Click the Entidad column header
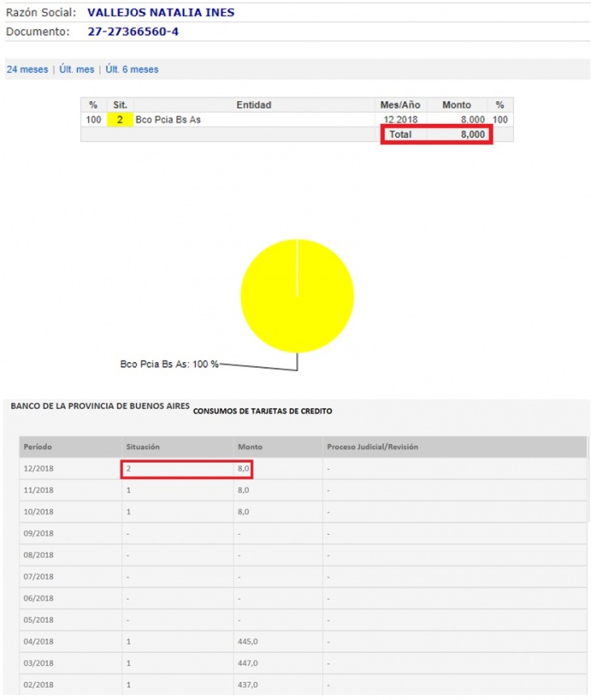Viewport: 591px width, 700px height. [253, 105]
